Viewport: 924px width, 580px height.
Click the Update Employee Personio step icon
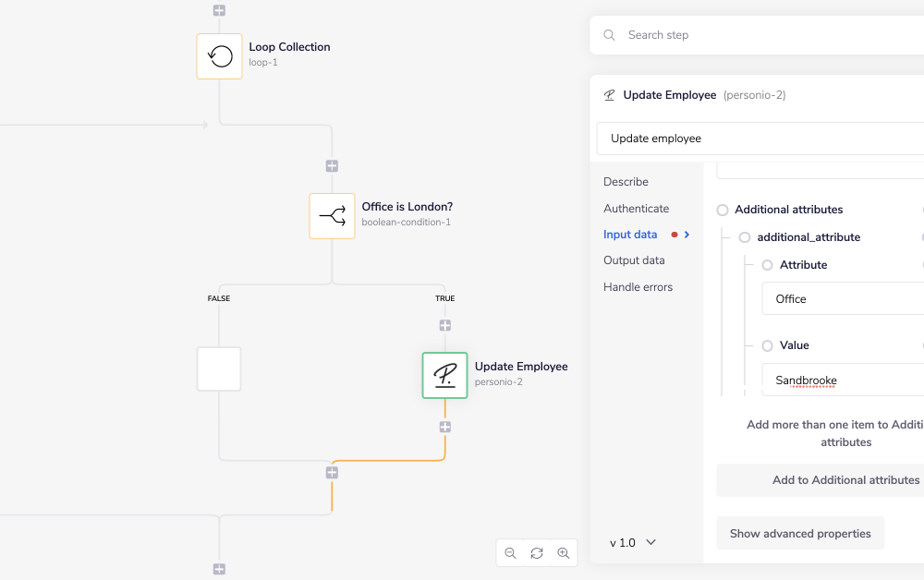click(444, 375)
